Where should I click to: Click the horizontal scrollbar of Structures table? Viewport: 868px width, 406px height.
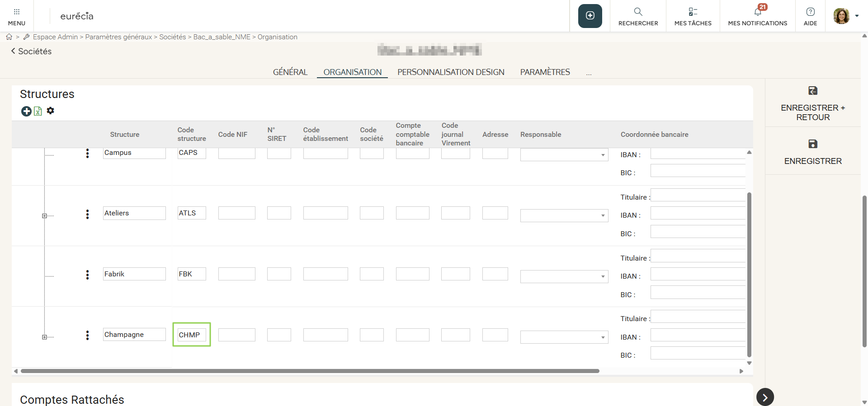click(310, 371)
